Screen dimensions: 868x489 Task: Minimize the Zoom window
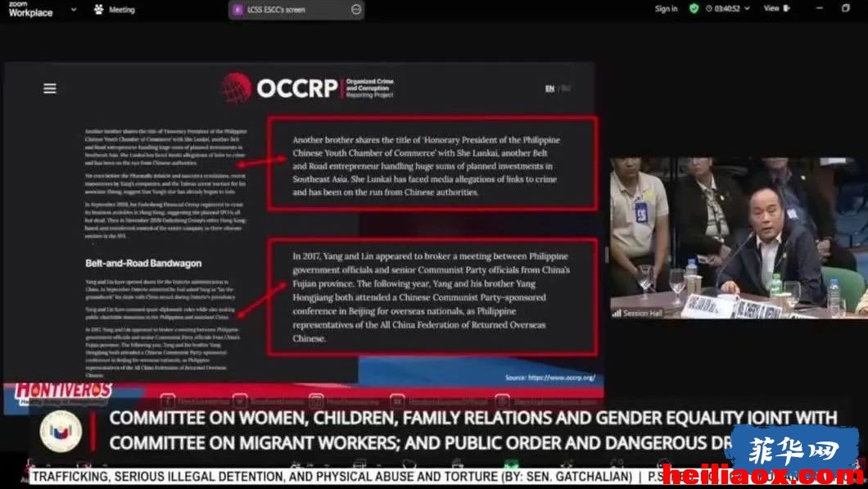[820, 8]
